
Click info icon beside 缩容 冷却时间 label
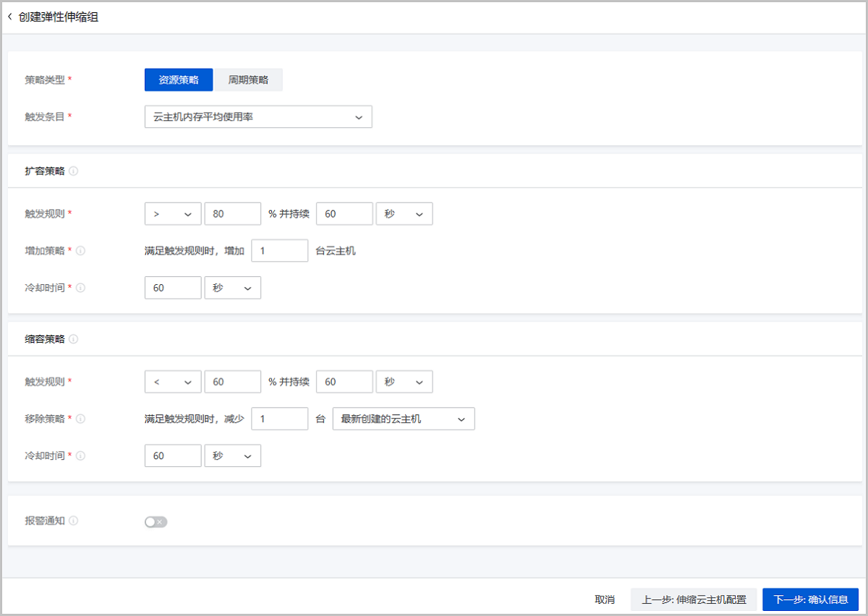pyautogui.click(x=80, y=455)
